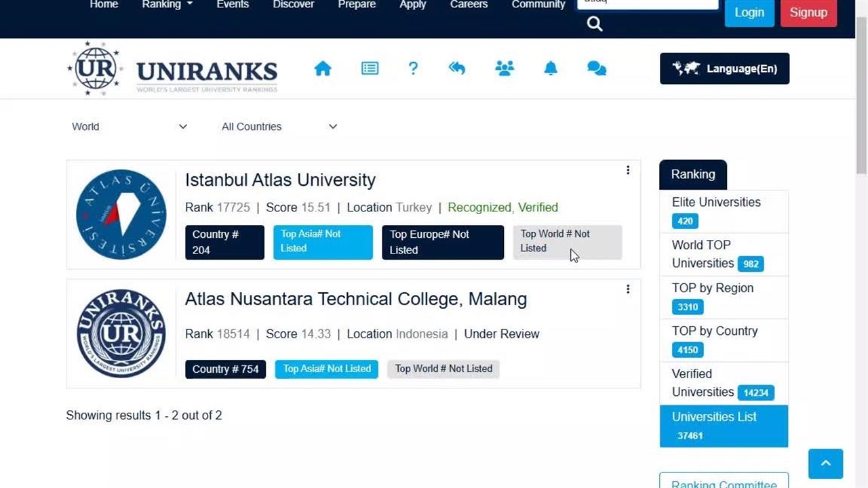Open the users group icon

tap(505, 68)
